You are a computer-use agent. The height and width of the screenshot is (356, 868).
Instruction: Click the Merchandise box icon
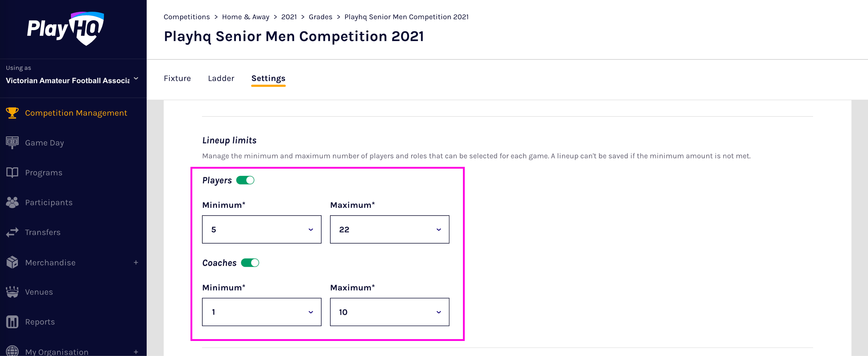(12, 262)
